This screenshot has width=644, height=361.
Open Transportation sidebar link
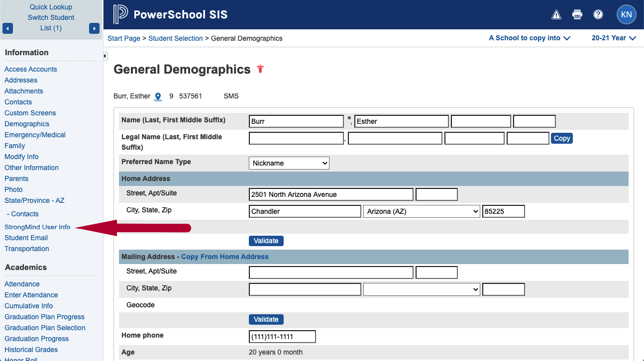[27, 249]
